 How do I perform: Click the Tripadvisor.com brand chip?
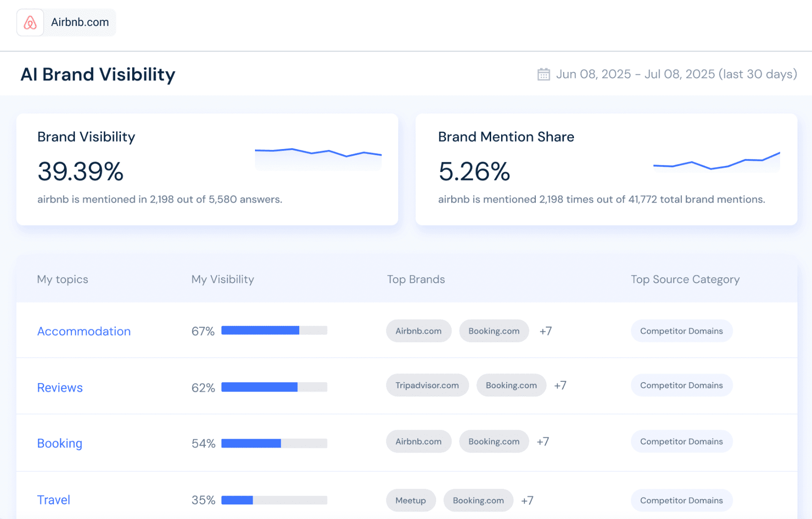427,385
